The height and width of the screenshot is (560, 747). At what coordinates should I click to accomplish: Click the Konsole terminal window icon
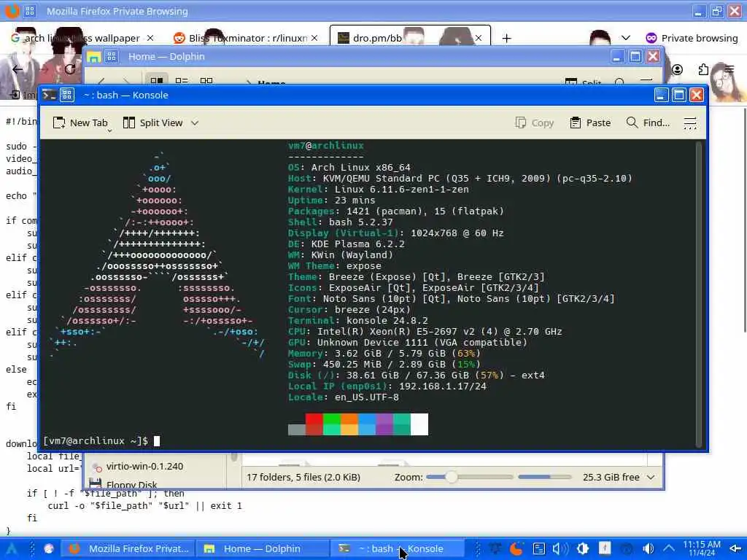pos(49,95)
